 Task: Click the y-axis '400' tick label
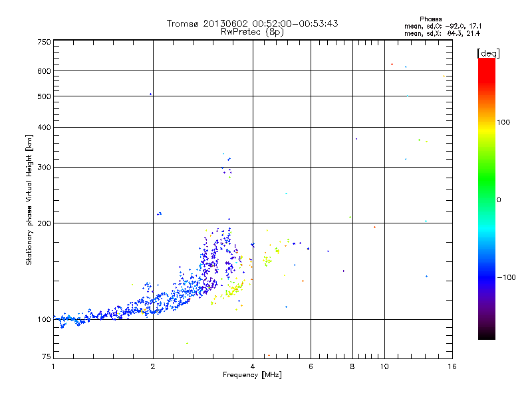[x=44, y=127]
